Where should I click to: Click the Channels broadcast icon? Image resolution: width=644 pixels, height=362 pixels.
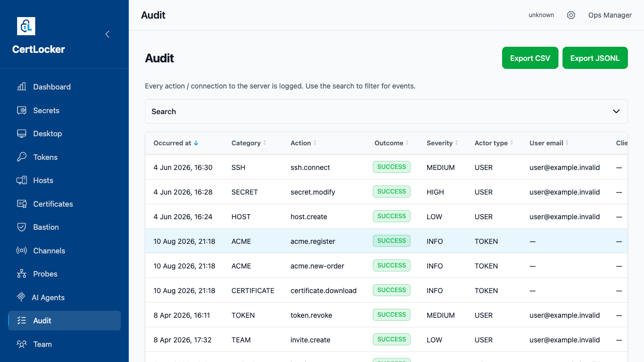[22, 250]
